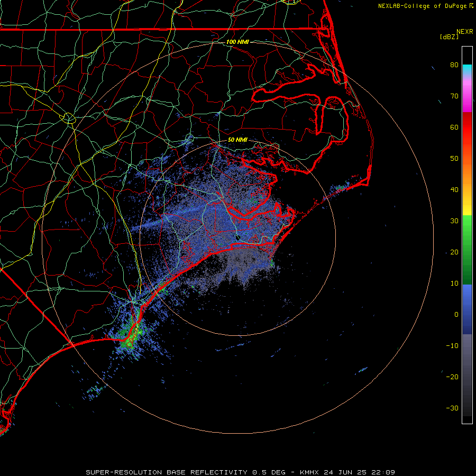Screen dimensions: 476x476
Task: Click the KMHX 24 JUN 25 22:09 timestamp
Action: [x=347, y=472]
